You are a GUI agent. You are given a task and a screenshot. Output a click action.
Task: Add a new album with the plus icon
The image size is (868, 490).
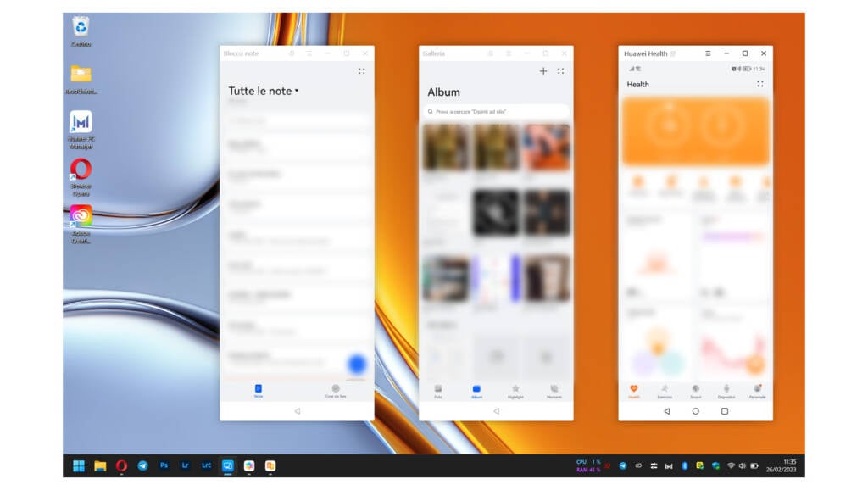(x=543, y=71)
